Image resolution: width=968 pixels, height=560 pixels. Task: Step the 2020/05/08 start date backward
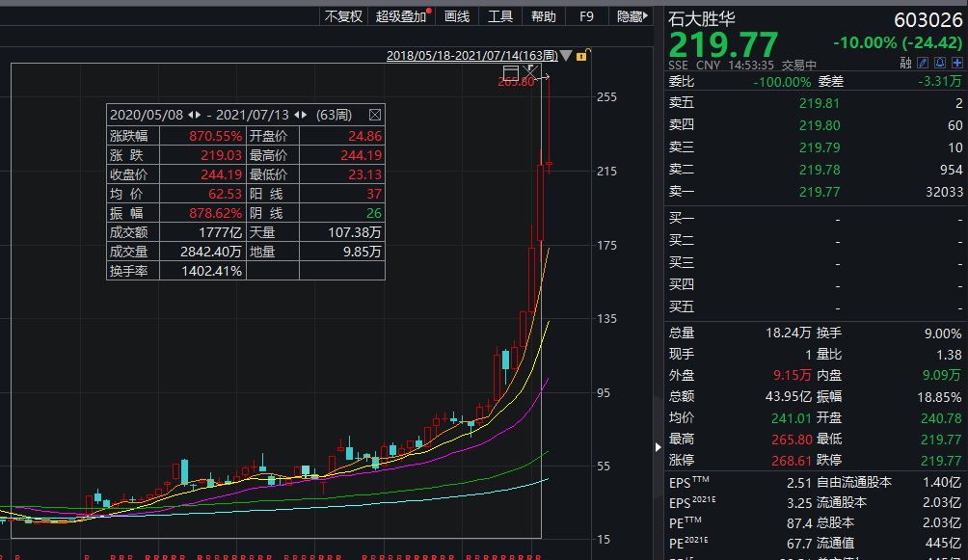coord(190,114)
